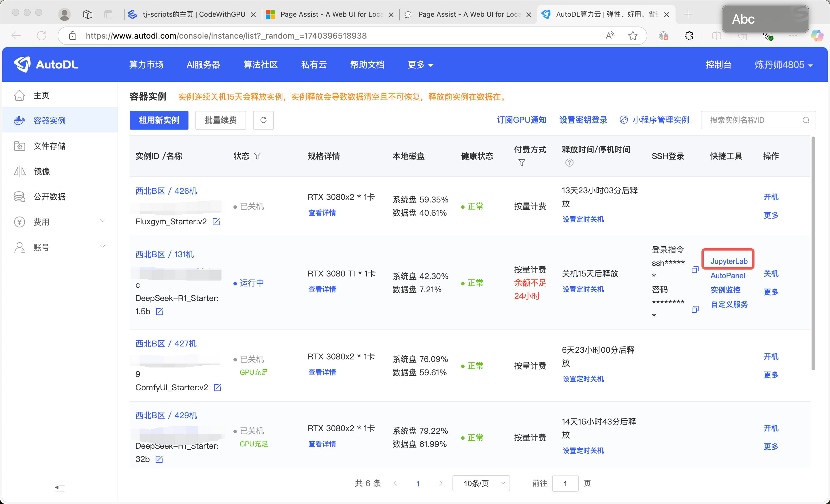Switch to the second Page Assist tab
830x504 pixels.
[x=468, y=14]
